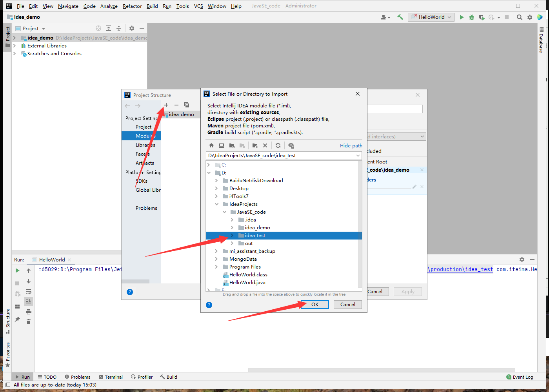
Task: Open the path history dropdown in file chooser
Action: (x=358, y=156)
